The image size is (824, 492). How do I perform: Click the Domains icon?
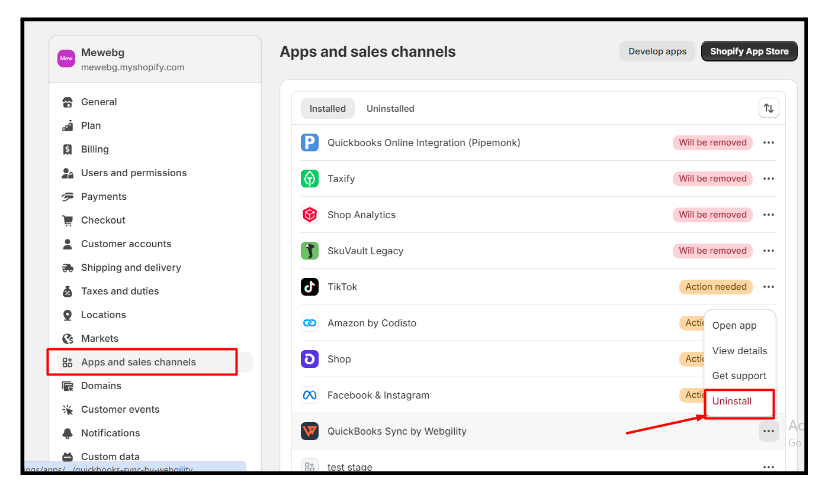[x=67, y=386]
